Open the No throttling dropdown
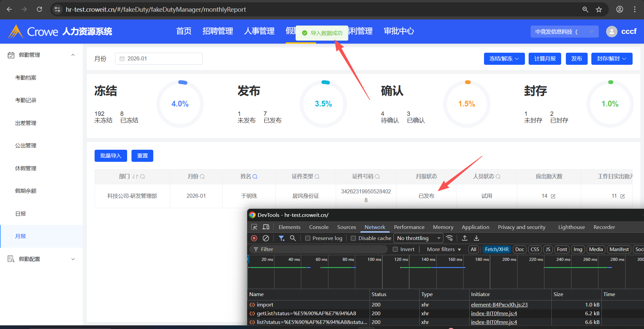The height and width of the screenshot is (329, 644). tap(418, 238)
